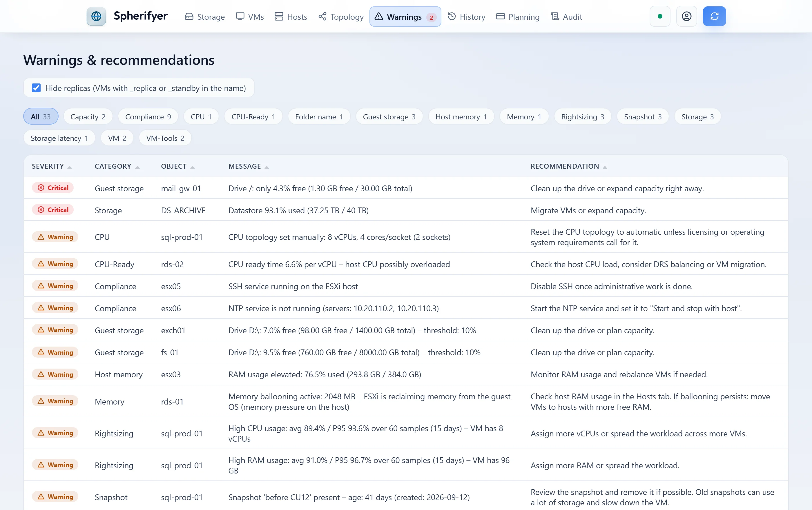
Task: Go to the VMs page
Action: click(249, 17)
